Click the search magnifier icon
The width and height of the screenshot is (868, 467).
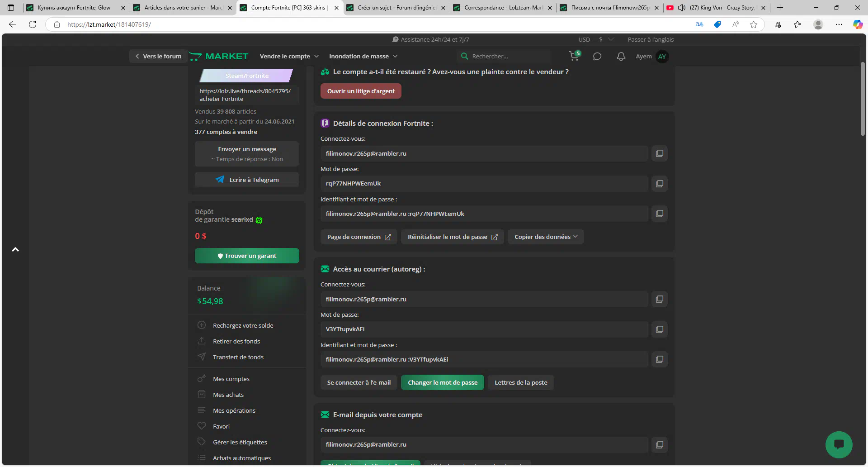point(464,56)
